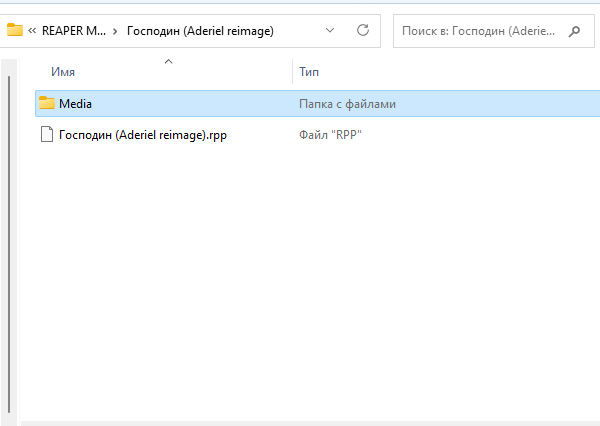The image size is (600, 426).
Task: Click Папка с файлами type cell
Action: (347, 104)
